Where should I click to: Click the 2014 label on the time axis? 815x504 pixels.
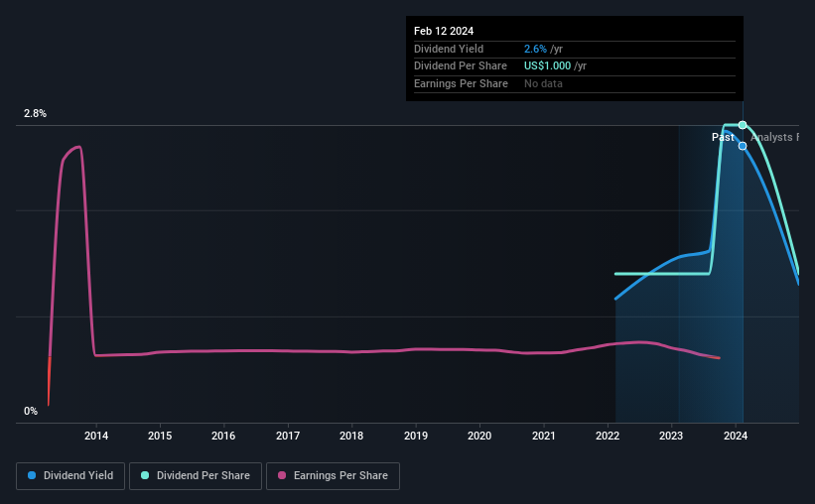pyautogui.click(x=96, y=436)
